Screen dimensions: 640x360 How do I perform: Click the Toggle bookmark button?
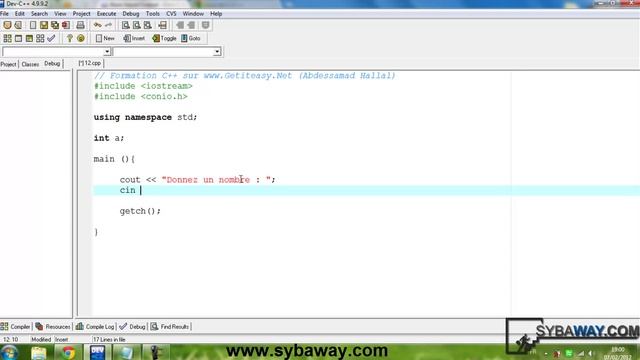(x=164, y=38)
